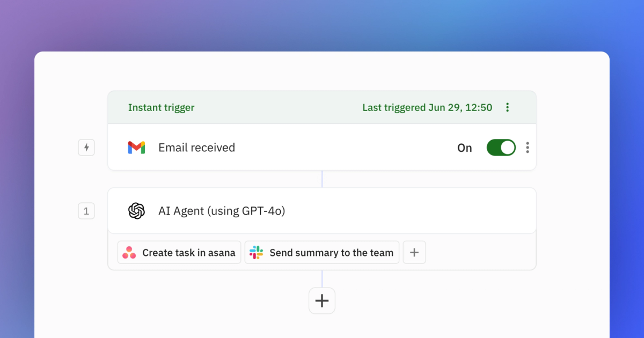644x338 pixels.
Task: Open the Send summary to the team tool
Action: (x=321, y=252)
